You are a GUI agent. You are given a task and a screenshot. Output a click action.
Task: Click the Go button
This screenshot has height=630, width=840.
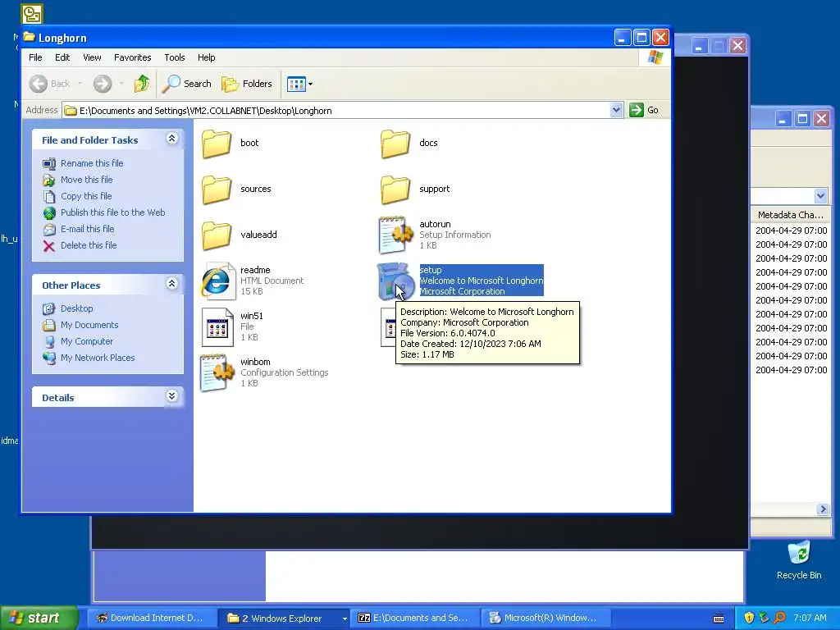coord(645,111)
